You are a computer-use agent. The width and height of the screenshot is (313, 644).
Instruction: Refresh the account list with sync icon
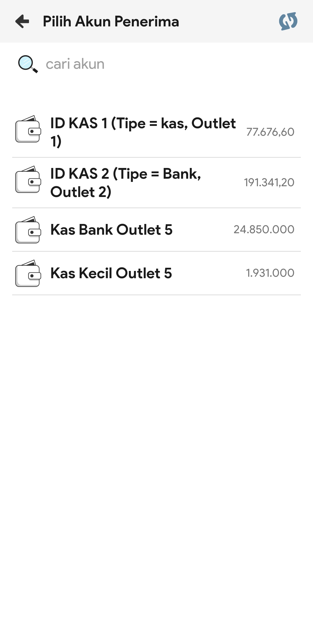pyautogui.click(x=288, y=21)
